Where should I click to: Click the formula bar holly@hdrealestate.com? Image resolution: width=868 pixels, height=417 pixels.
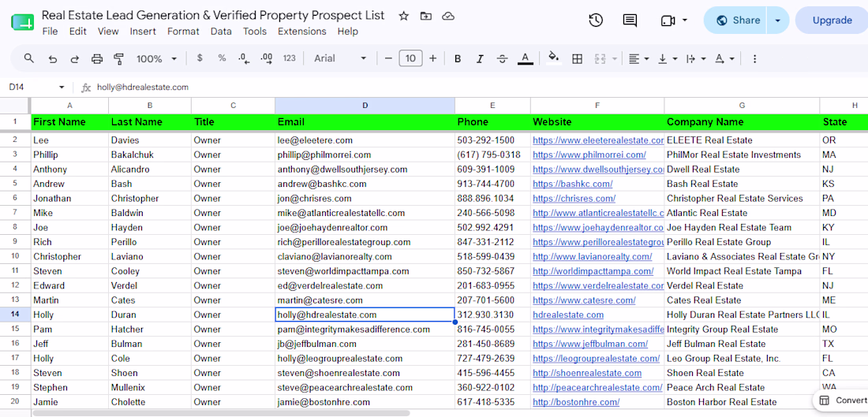click(142, 87)
